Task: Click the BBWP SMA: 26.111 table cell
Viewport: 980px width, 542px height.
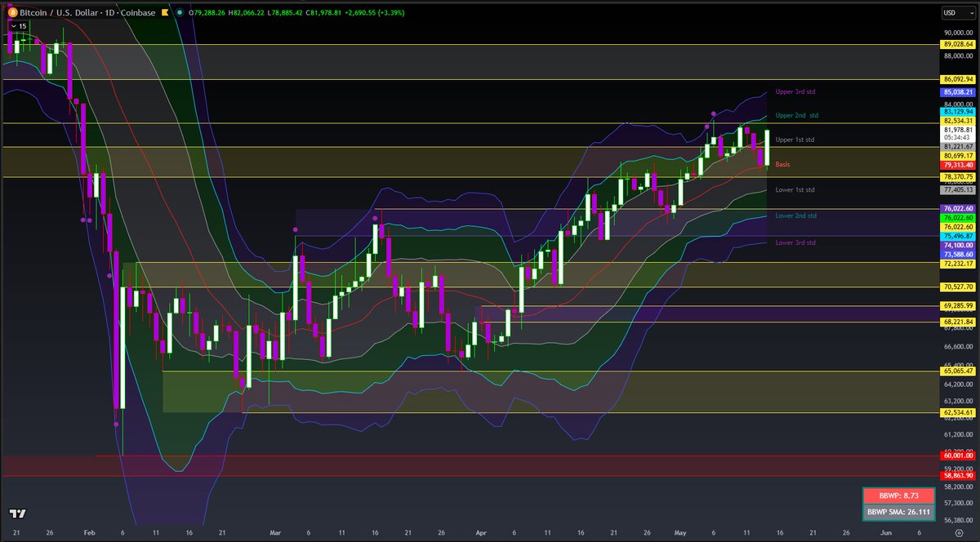Action: coord(898,513)
